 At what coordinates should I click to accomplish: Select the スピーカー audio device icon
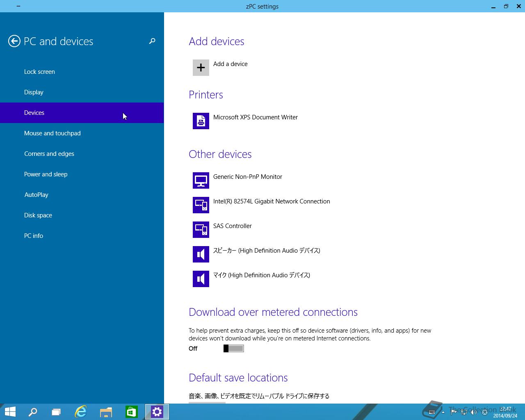coord(201,254)
